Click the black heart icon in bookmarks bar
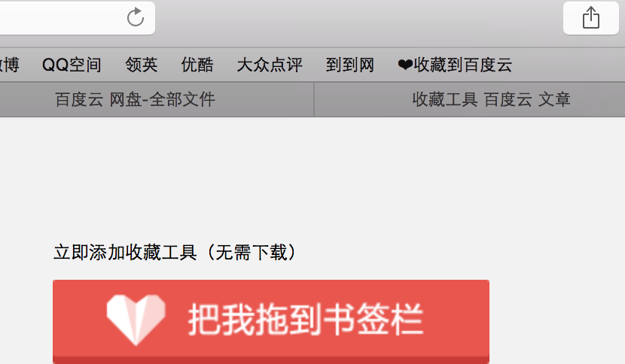The height and width of the screenshot is (364, 625). [405, 65]
